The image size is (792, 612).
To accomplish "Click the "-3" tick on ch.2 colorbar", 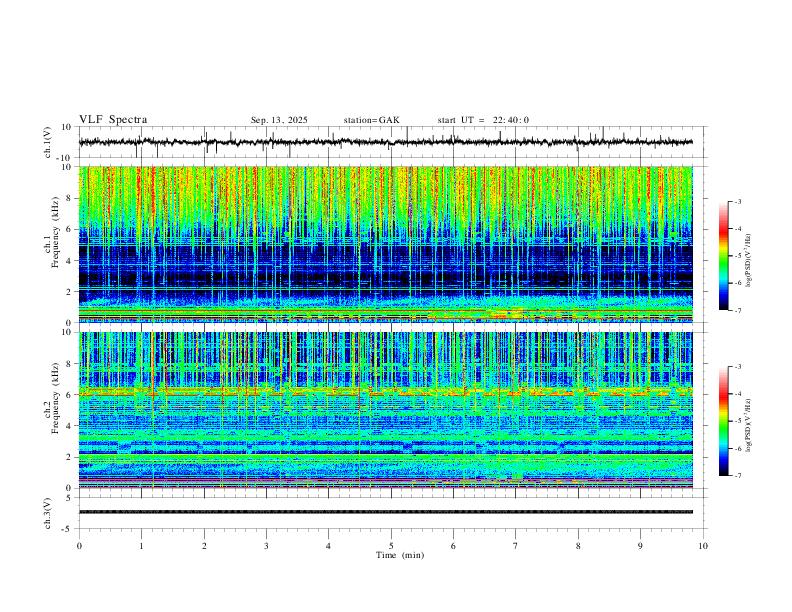I will pyautogui.click(x=737, y=367).
